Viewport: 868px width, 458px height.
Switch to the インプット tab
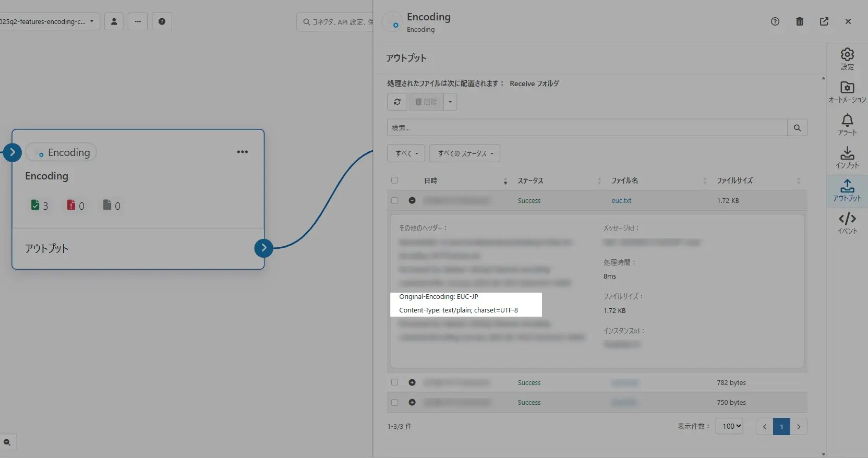coord(847,158)
